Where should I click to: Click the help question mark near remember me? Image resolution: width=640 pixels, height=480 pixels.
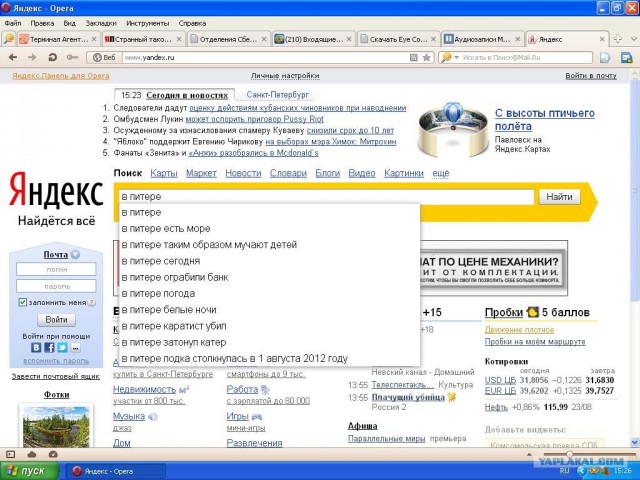click(92, 302)
